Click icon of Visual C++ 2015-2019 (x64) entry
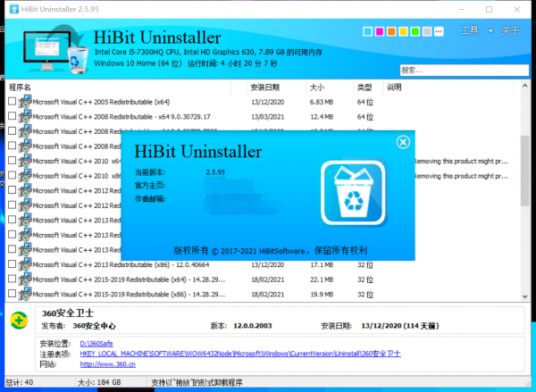536x392 pixels. [25, 279]
